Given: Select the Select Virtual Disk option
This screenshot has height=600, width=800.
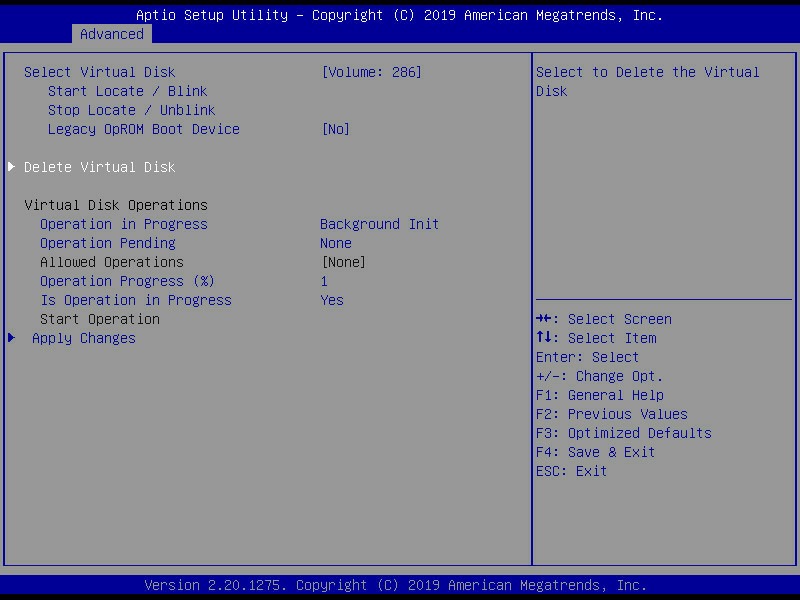Looking at the screenshot, I should [99, 72].
